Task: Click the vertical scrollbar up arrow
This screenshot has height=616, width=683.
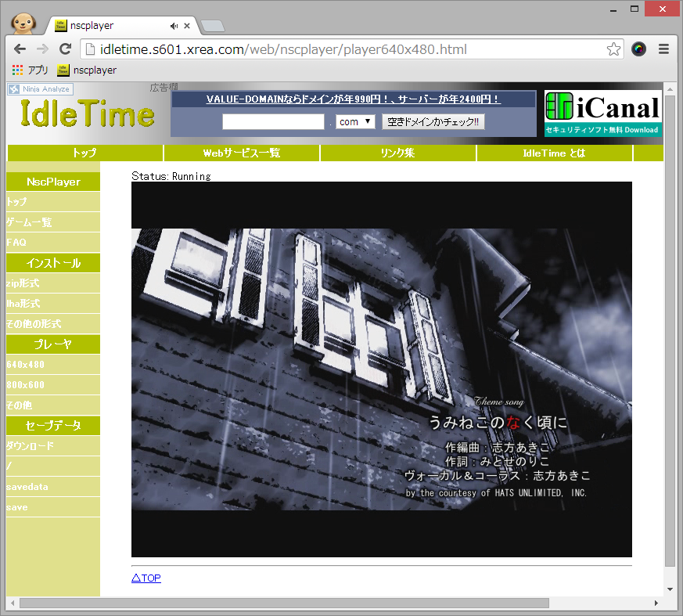Action: (670, 89)
